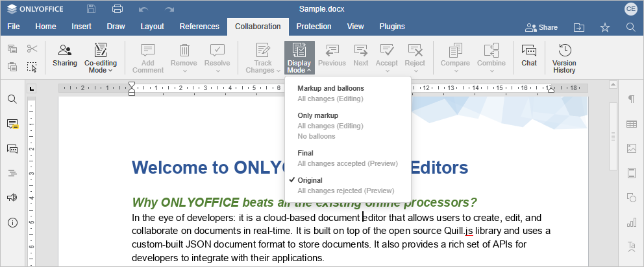Open the File tab
Image resolution: width=644 pixels, height=267 pixels.
click(x=14, y=27)
